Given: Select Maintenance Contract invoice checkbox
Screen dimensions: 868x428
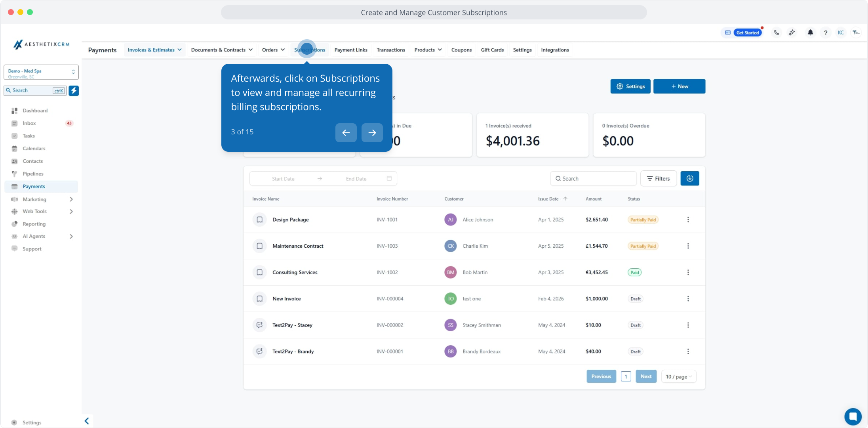Looking at the screenshot, I should 259,246.
